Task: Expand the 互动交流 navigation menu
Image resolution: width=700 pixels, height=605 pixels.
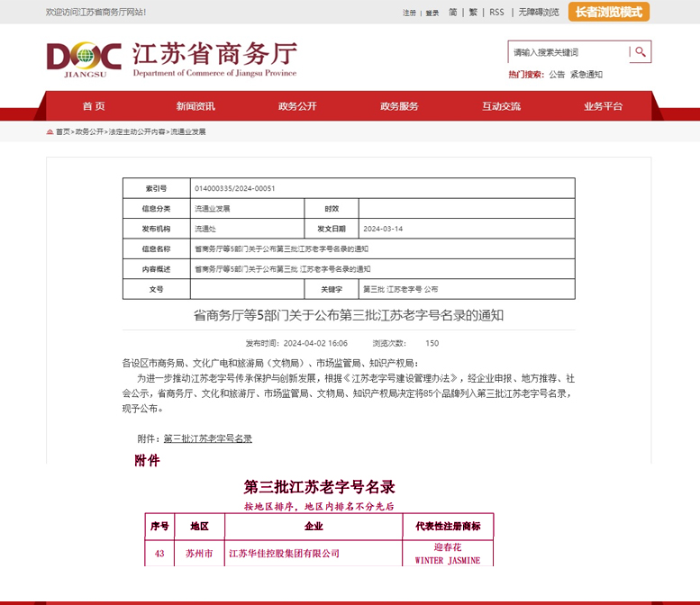Action: pyautogui.click(x=501, y=106)
